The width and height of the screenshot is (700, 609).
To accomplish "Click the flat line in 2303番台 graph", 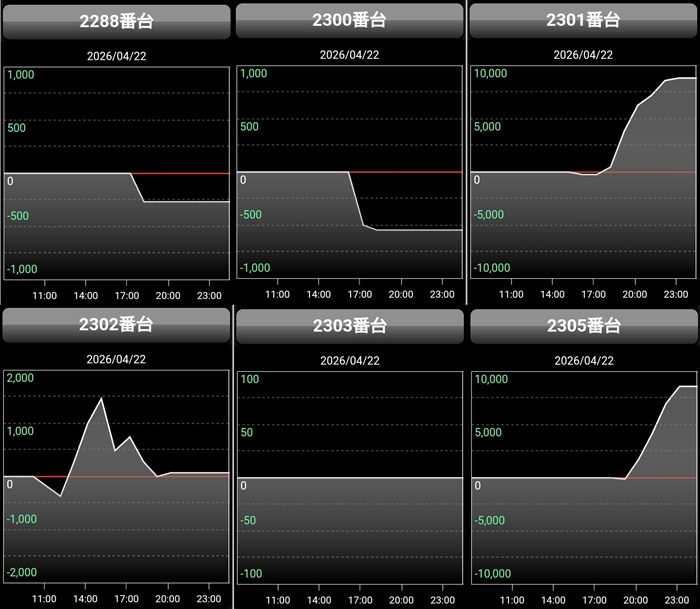I will coord(350,478).
